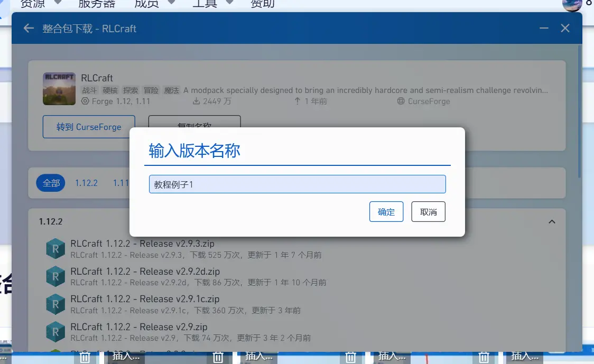Click the version name input containing 教程例子1
Viewport: 594px width, 364px height.
pyautogui.click(x=297, y=184)
